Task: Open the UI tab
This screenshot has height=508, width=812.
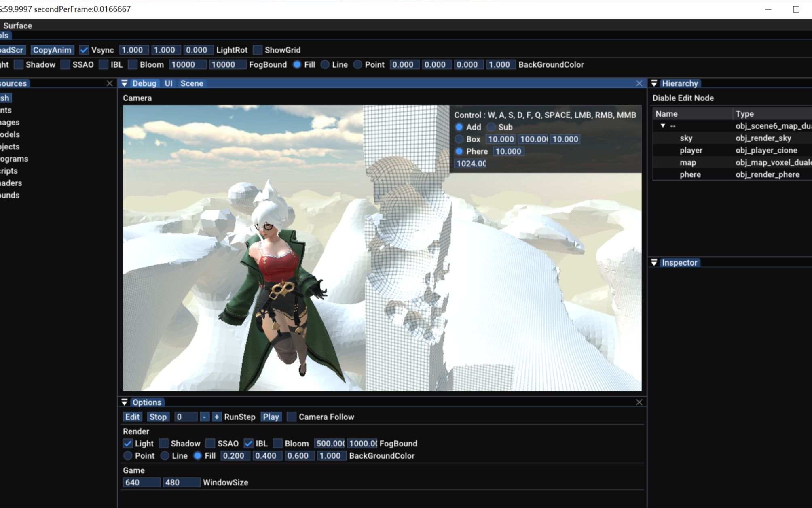Action: click(168, 83)
